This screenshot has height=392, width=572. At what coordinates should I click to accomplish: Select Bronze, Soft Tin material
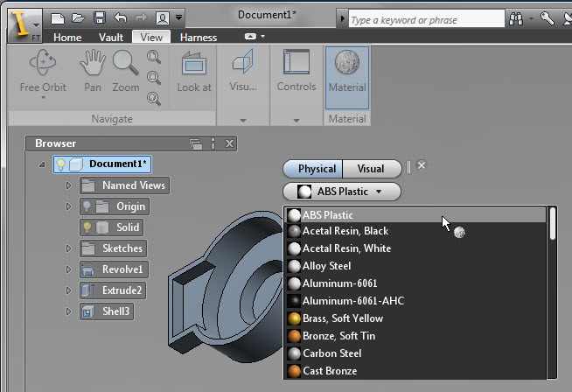(x=415, y=336)
